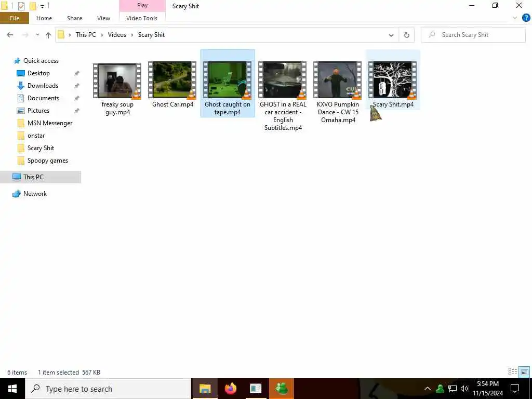Viewport: 532px width, 399px height.
Task: Open the File ribbon tab
Action: (x=14, y=18)
